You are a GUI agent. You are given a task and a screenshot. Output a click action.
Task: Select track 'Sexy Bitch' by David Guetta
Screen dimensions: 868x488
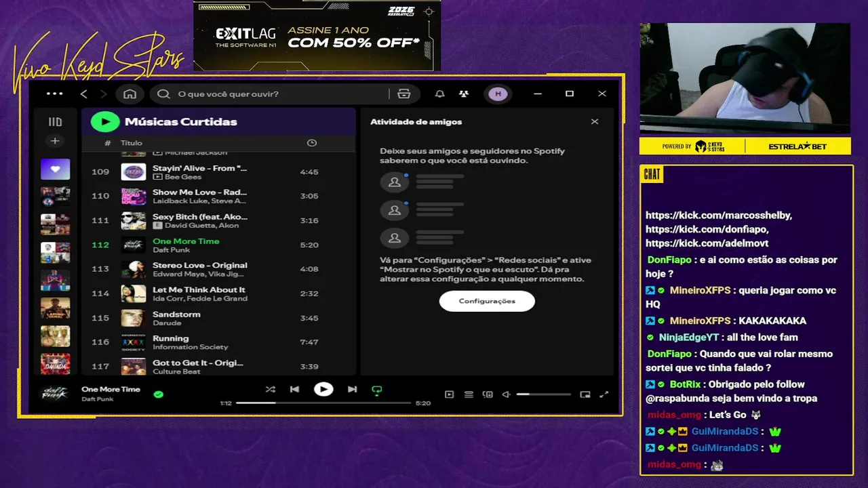point(219,220)
